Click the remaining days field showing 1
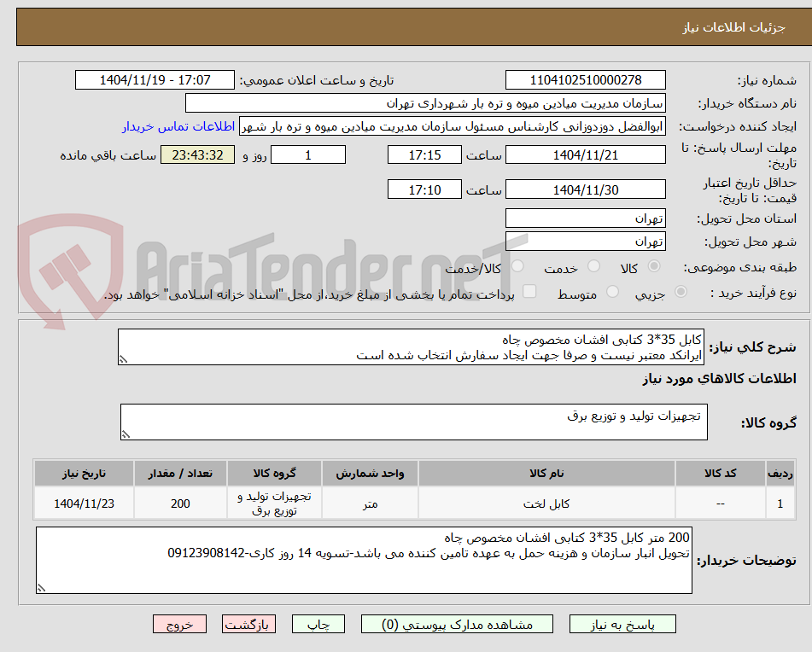The image size is (812, 652). point(308,154)
